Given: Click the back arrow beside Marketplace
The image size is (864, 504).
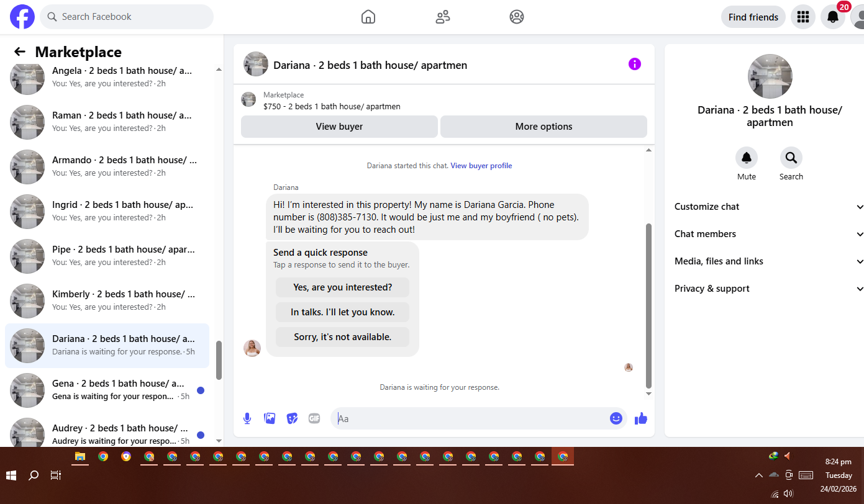Looking at the screenshot, I should [20, 52].
